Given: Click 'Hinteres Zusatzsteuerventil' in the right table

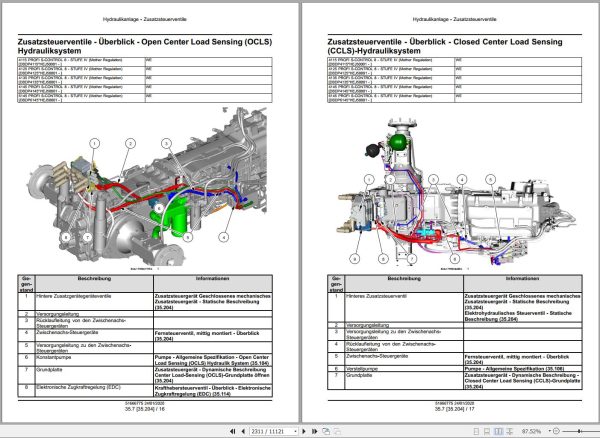Looking at the screenshot, I should 377,296.
